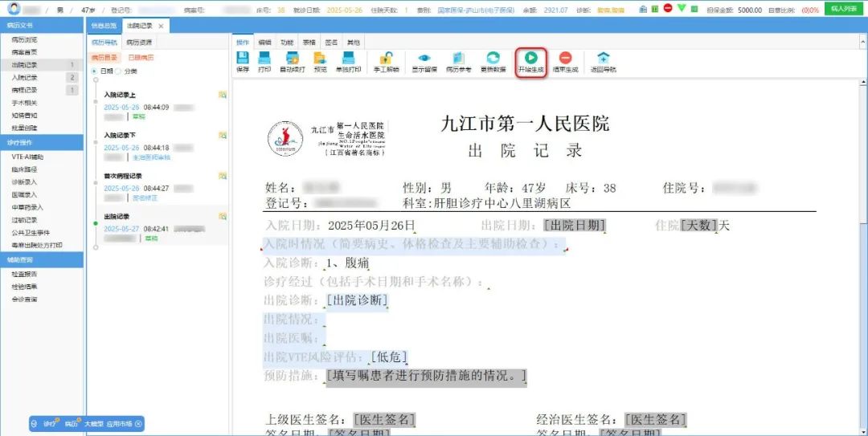Collapse the ribbon with the top-right chevron

[x=862, y=42]
